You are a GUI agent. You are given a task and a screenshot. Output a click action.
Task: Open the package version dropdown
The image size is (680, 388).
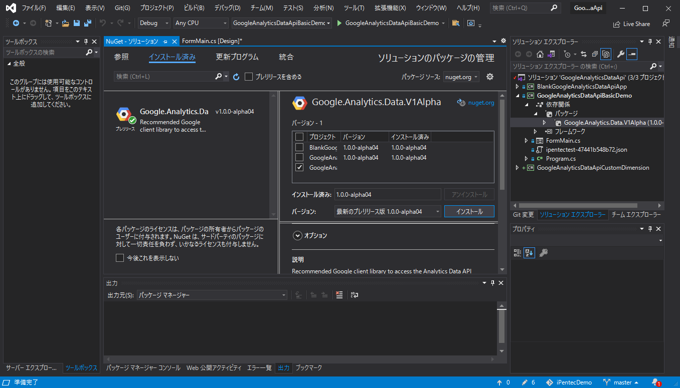pyautogui.click(x=388, y=212)
